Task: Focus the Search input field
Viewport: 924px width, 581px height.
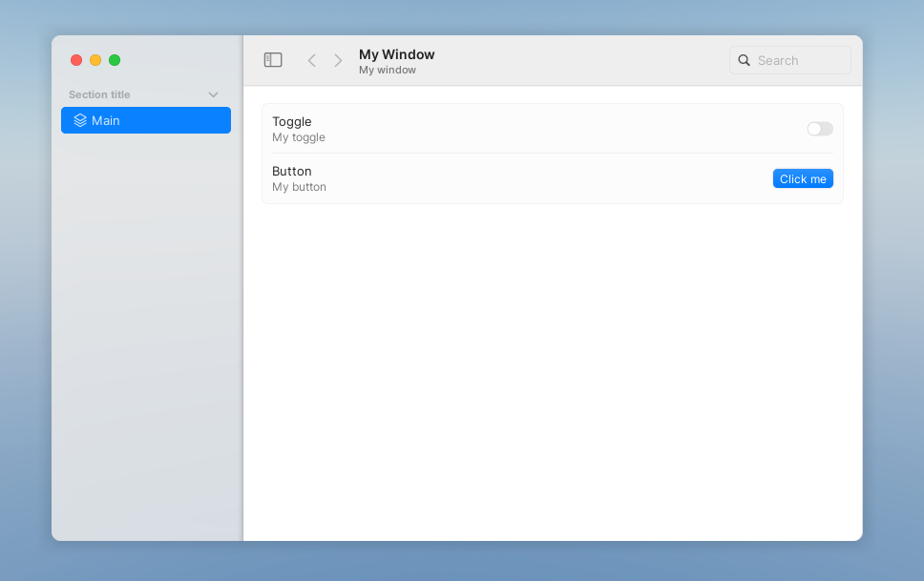Action: (x=790, y=60)
